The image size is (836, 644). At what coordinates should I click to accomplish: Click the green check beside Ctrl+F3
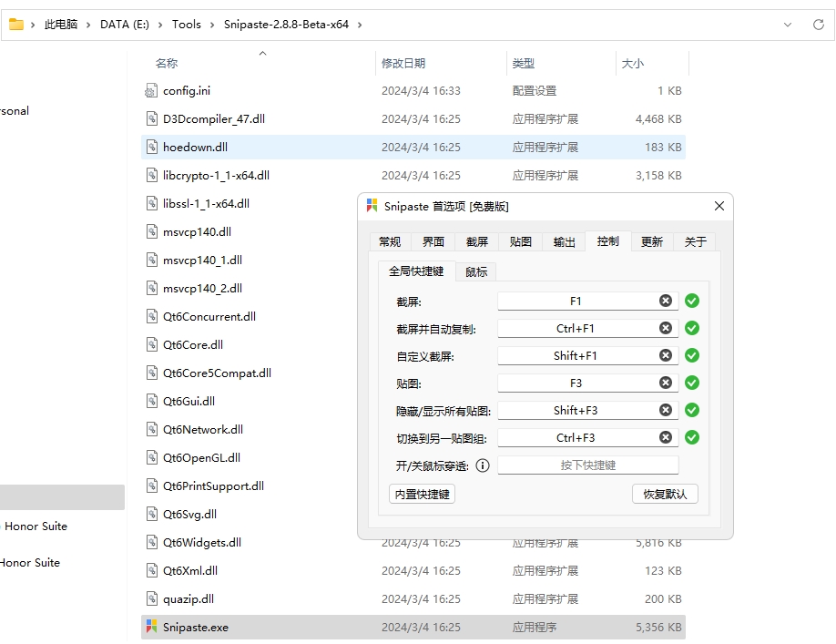[x=692, y=437]
